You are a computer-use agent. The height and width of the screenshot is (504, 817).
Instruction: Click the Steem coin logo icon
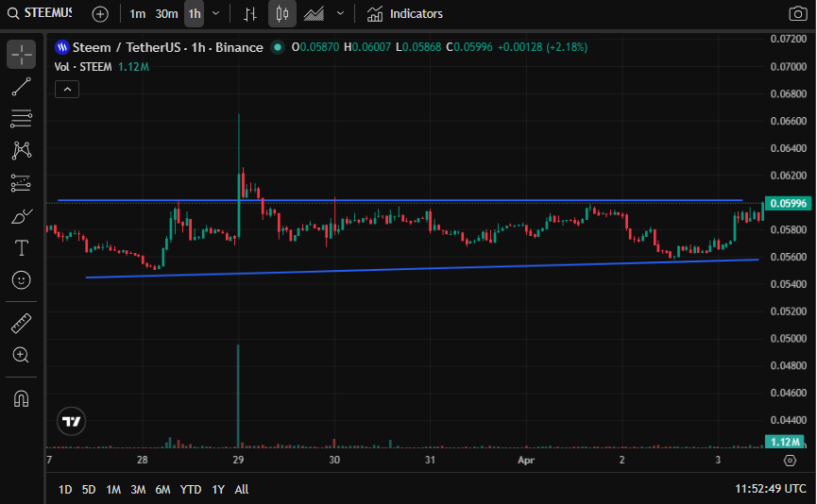(x=62, y=47)
